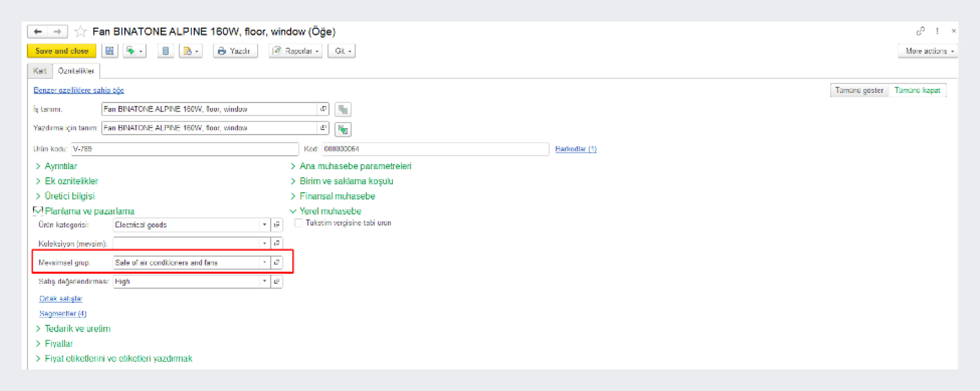
Task: Click into the Ürün kodu input field
Action: coord(184,149)
